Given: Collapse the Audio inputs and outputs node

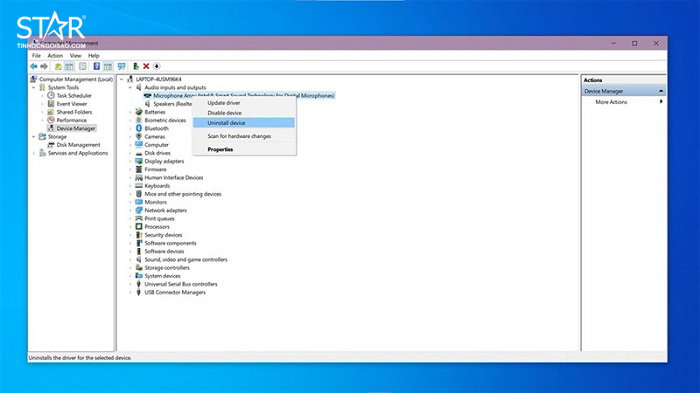Looking at the screenshot, I should (x=130, y=88).
